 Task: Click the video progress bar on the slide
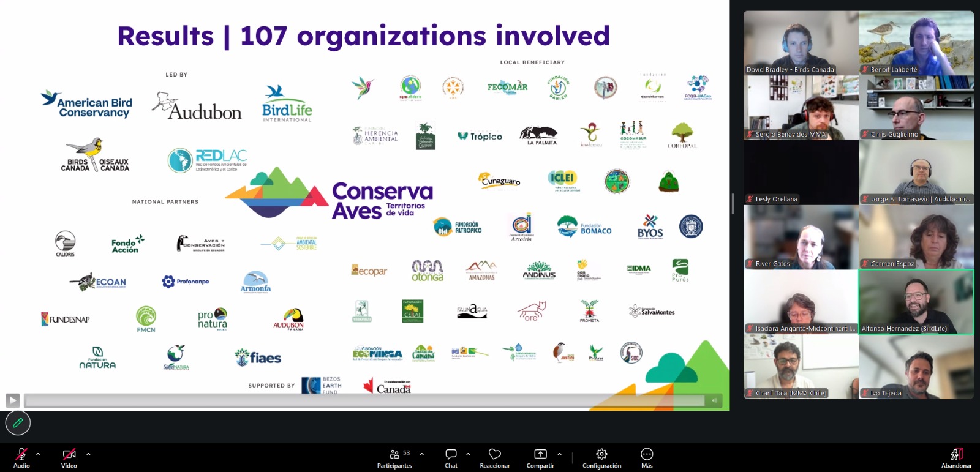click(x=364, y=400)
